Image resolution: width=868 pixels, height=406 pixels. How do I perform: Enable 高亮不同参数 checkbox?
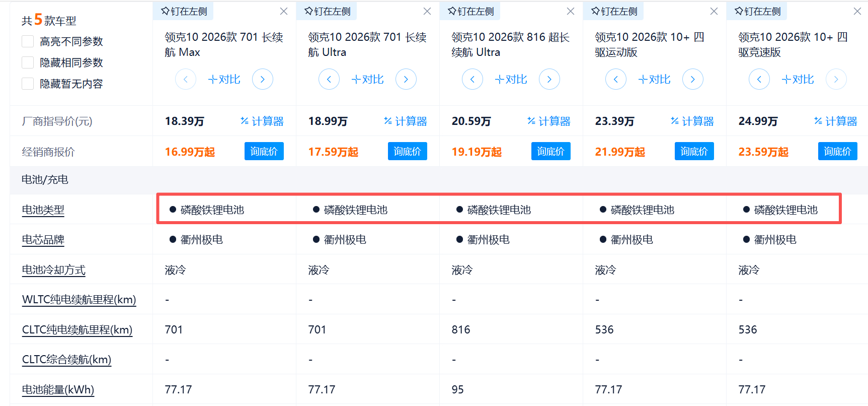coord(28,41)
